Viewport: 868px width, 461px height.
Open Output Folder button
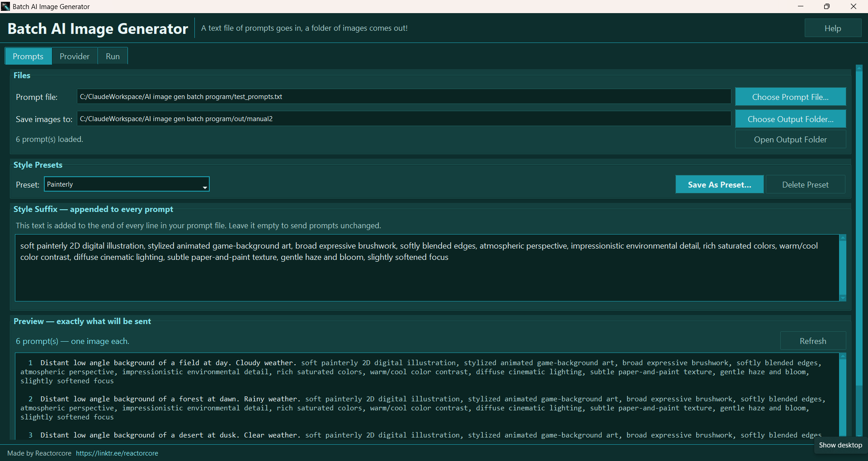point(790,140)
